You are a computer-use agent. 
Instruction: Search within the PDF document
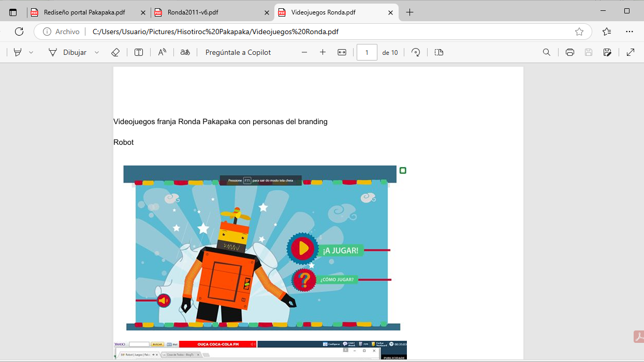pos(546,52)
